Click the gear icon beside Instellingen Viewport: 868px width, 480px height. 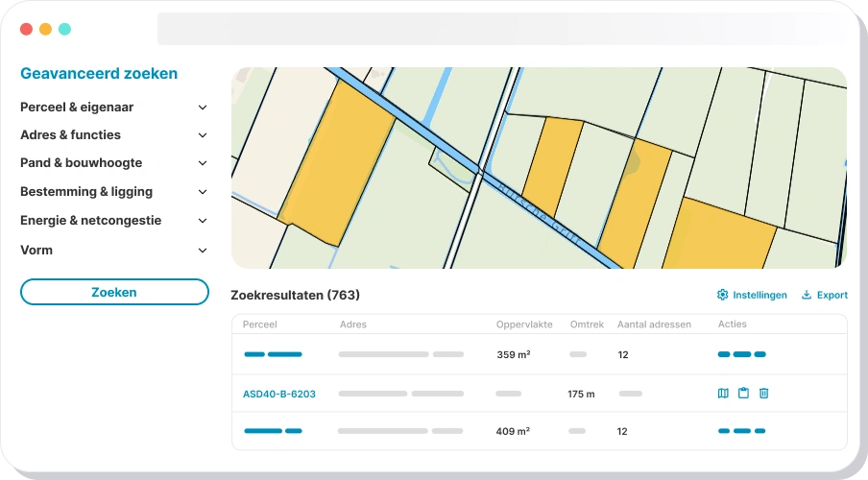722,295
